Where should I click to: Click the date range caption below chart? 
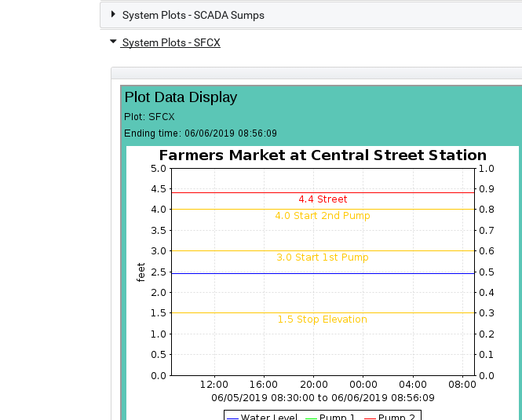(323, 398)
